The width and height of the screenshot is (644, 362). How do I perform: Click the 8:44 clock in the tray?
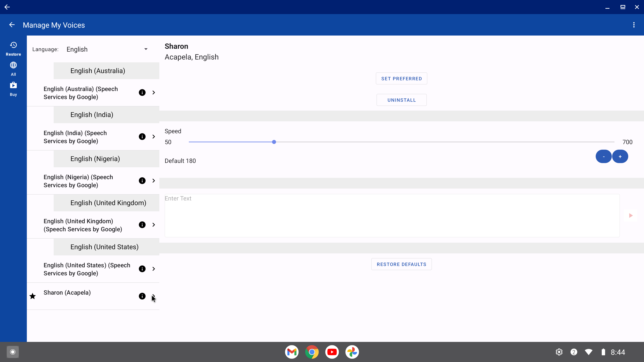coord(618,352)
